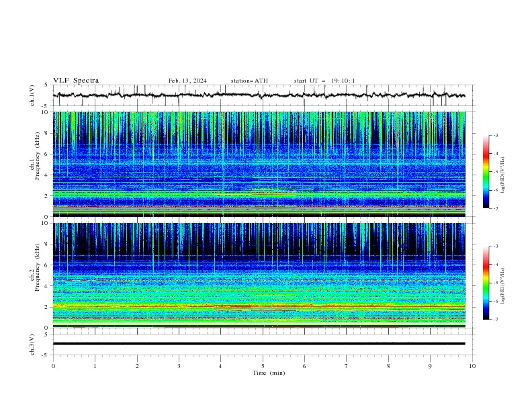Click the '-3' tick on upper colorbar
The height and width of the screenshot is (411, 532).
click(495, 135)
